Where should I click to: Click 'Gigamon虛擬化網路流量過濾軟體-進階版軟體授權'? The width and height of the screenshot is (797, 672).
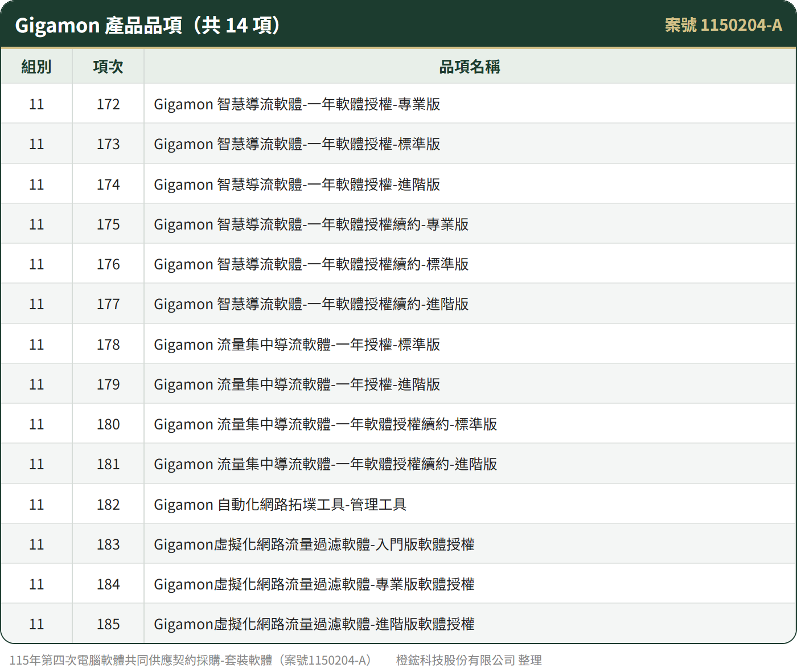coord(314,624)
